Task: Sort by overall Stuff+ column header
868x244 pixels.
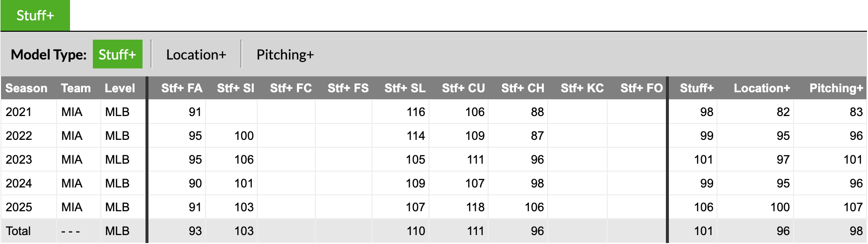Action: (x=696, y=88)
